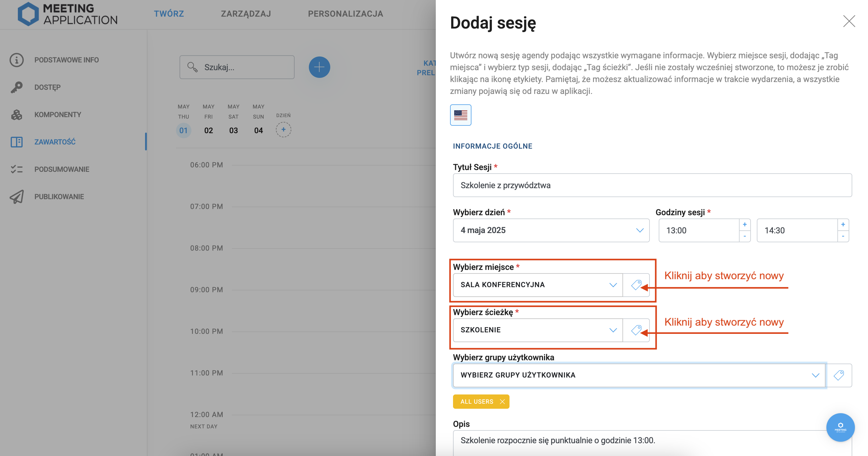This screenshot has width=868, height=456.
Task: Click the 06:00 PM timeline row
Action: [x=312, y=165]
